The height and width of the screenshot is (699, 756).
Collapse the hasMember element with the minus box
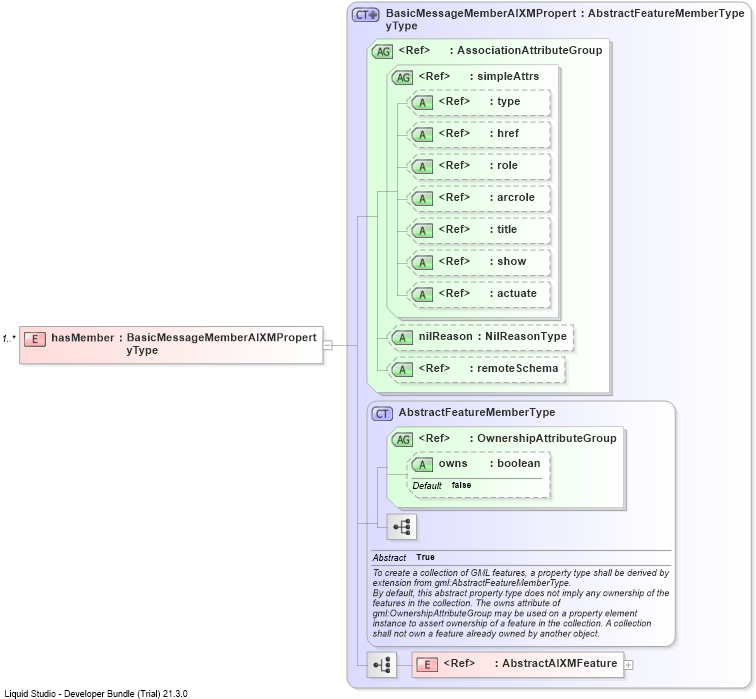coord(327,345)
